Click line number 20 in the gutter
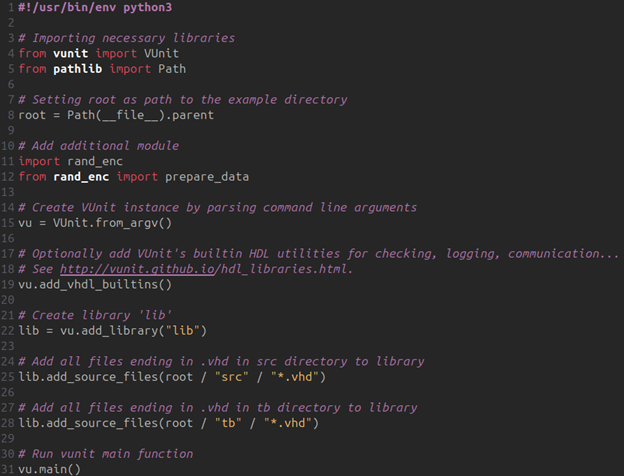The image size is (624, 476). (8, 300)
